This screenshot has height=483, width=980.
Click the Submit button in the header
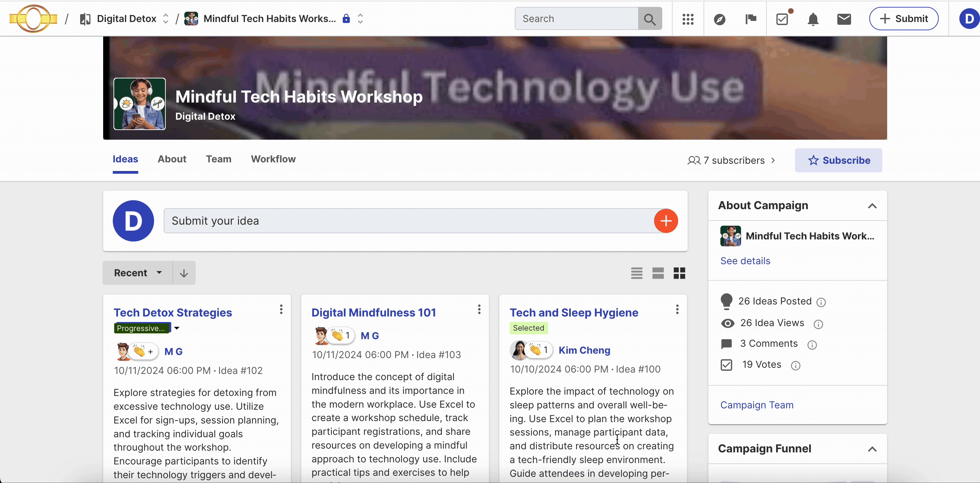(x=904, y=19)
